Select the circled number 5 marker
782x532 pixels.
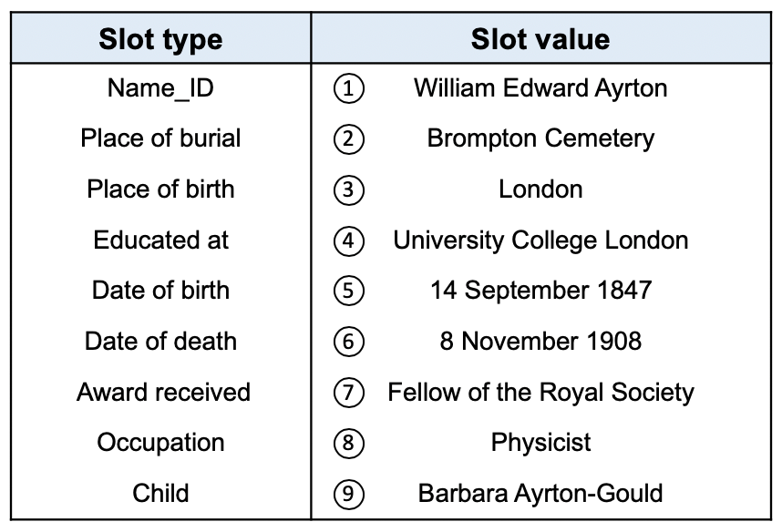pyautogui.click(x=348, y=292)
